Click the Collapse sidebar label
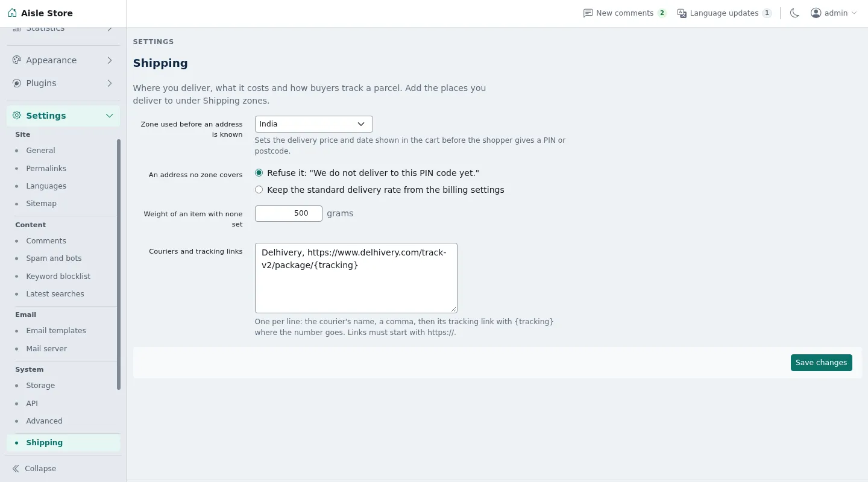 [x=40, y=469]
